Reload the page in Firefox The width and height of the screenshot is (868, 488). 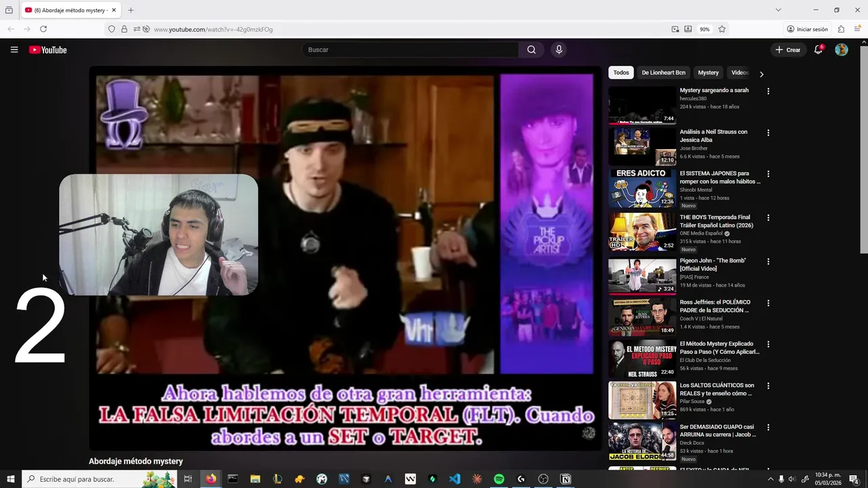[43, 29]
